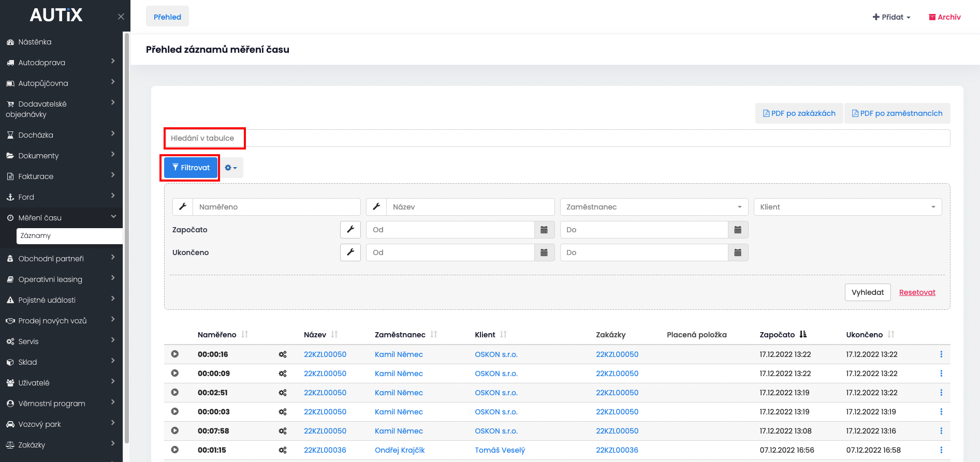Open the calendar for the Započato Do field

click(738, 230)
